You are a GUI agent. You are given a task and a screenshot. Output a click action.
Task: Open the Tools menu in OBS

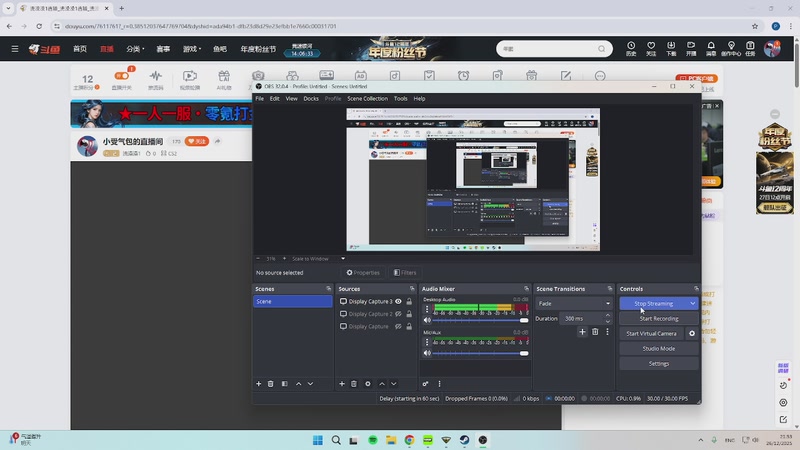coord(400,98)
